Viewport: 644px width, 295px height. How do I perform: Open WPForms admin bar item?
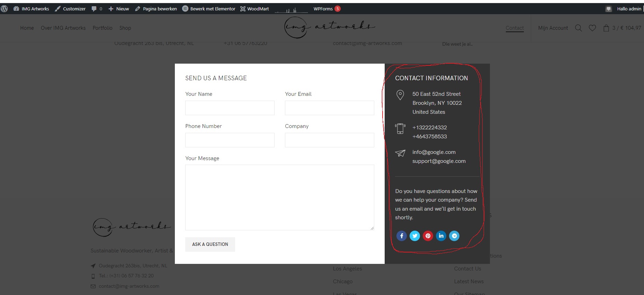pos(323,9)
